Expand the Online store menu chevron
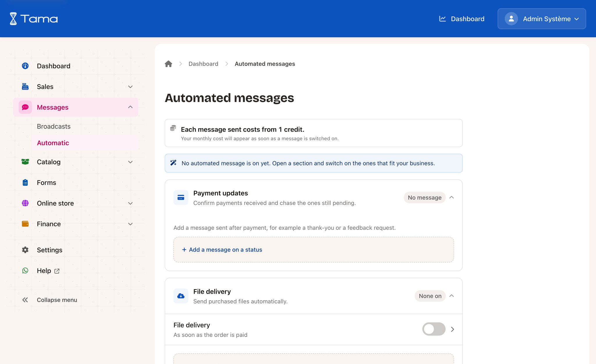596x364 pixels. coord(130,203)
